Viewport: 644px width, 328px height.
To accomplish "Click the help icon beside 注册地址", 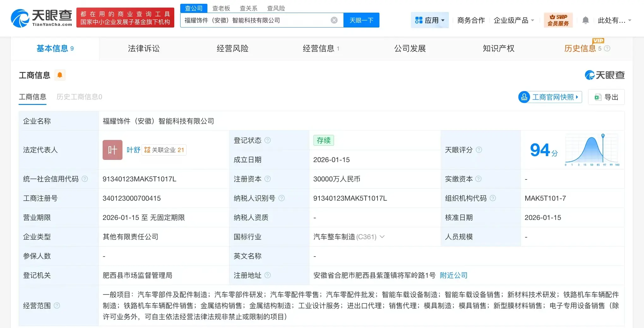I will coord(268,275).
